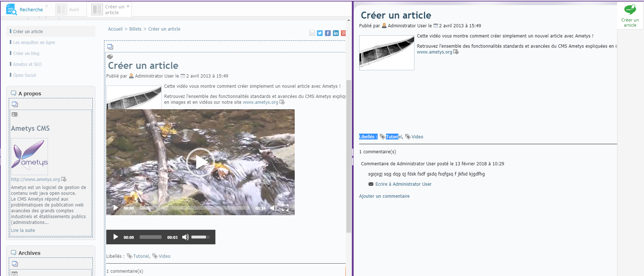Viewport: 644px width, 276px height.
Task: Click Ajouter un commentaire link
Action: (384, 196)
